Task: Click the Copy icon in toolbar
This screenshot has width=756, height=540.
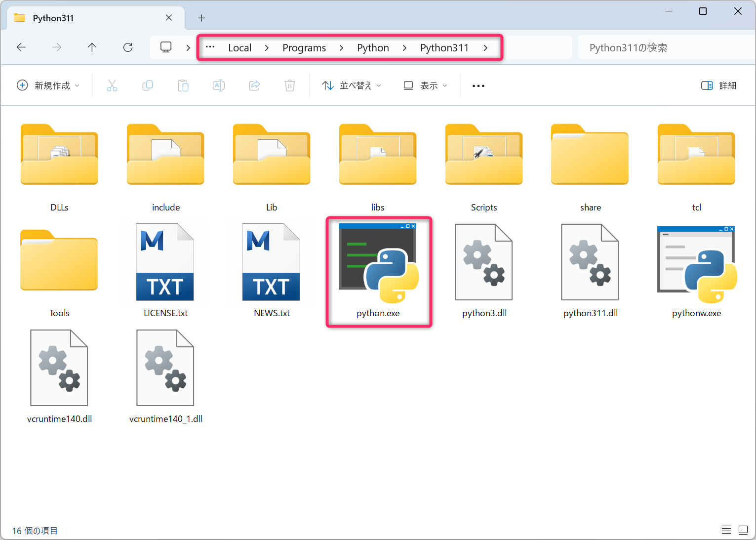Action: point(148,85)
